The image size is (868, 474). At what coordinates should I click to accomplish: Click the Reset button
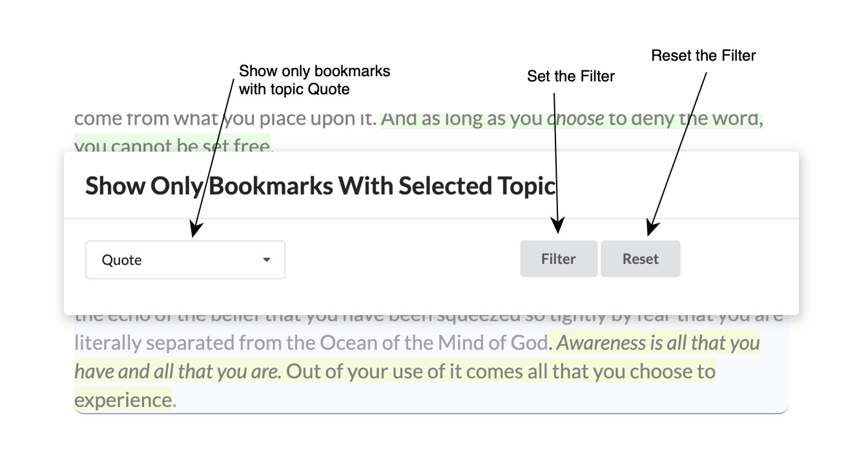[x=640, y=259]
